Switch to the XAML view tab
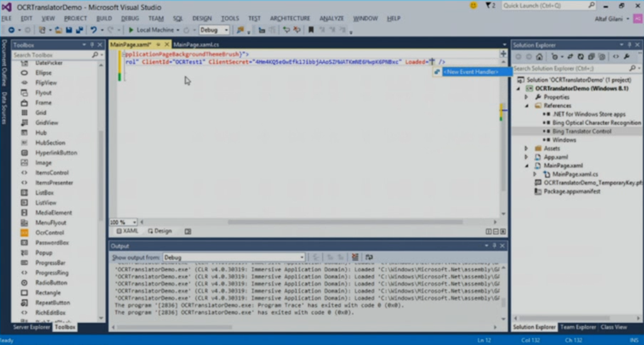 coord(127,231)
